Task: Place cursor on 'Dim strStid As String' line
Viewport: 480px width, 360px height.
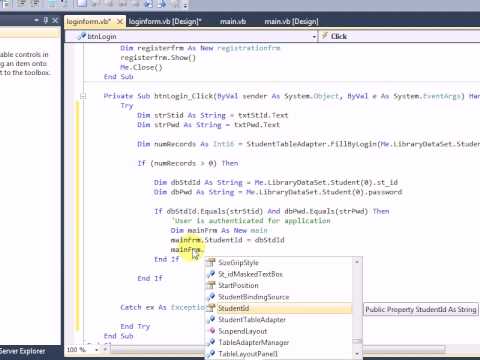Action: 212,115
